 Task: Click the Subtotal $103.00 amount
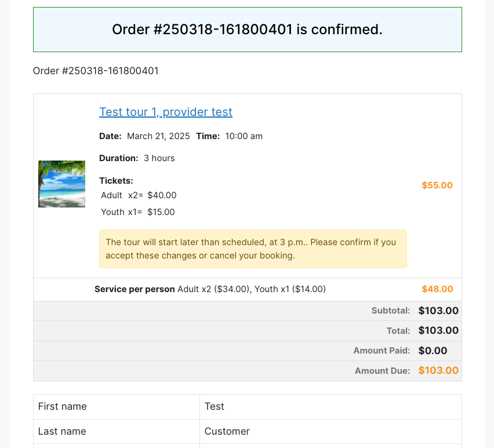pos(438,311)
